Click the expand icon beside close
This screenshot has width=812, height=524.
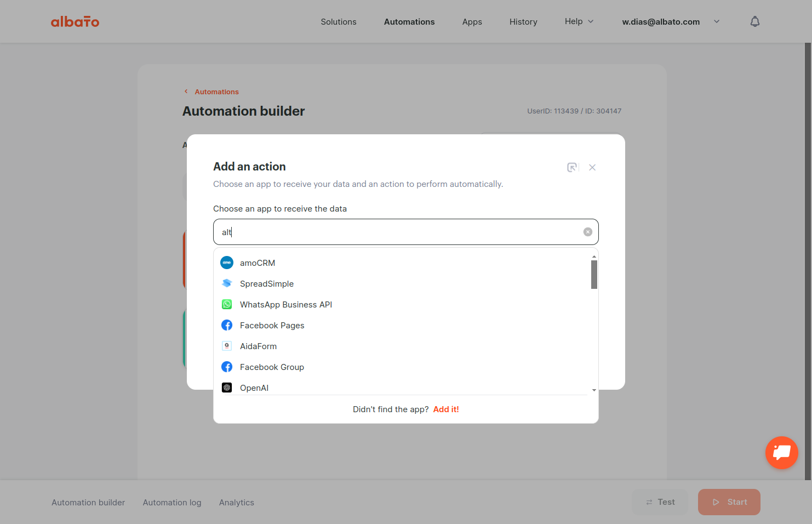pyautogui.click(x=572, y=167)
